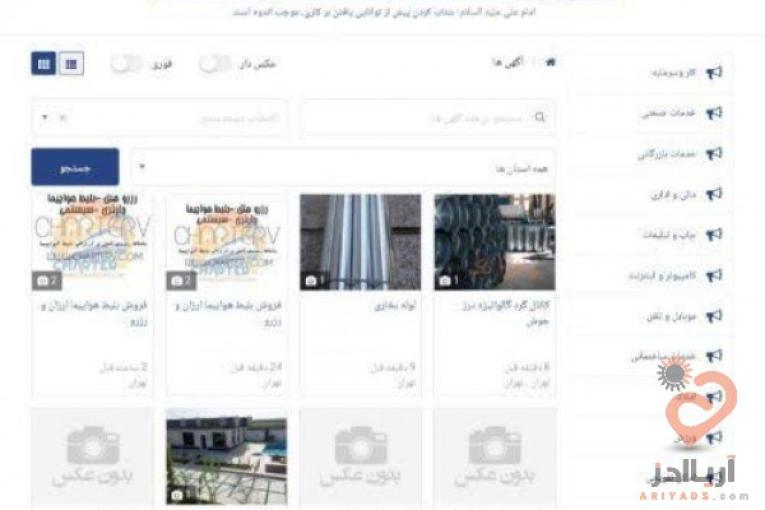Open ad title کانال گرد گالوانیزه درز جوش
The image size is (765, 510).
[505, 313]
